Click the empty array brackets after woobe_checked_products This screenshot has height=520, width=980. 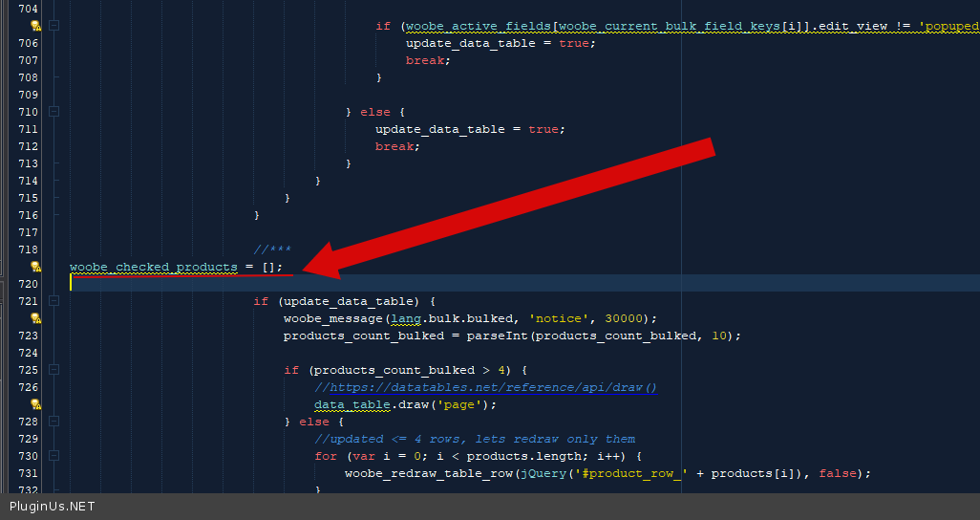pos(268,268)
